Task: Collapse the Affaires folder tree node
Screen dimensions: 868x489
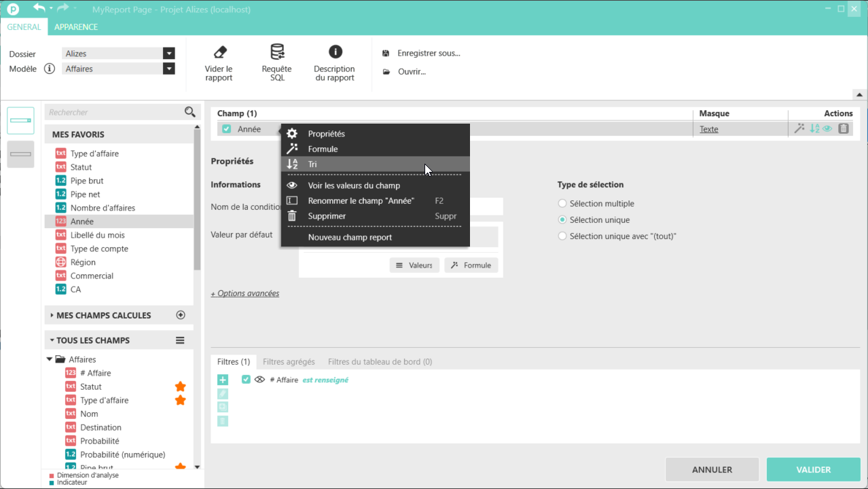Action: (x=50, y=359)
